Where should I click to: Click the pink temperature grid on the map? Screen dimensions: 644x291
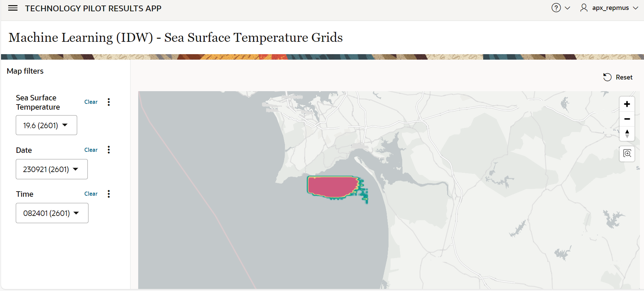[333, 186]
